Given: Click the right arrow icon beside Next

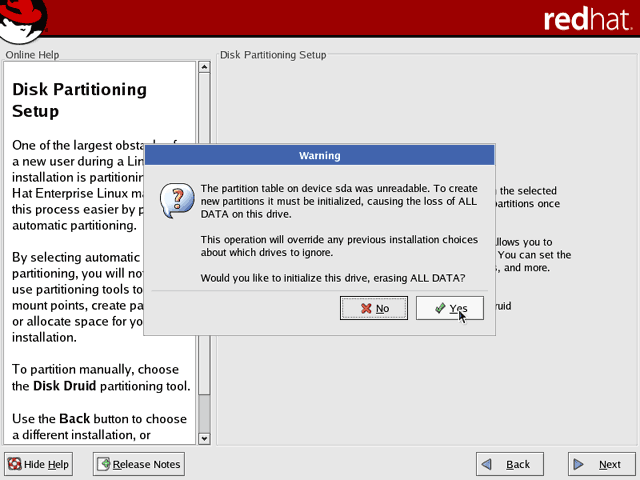Looking at the screenshot, I should pyautogui.click(x=579, y=464).
